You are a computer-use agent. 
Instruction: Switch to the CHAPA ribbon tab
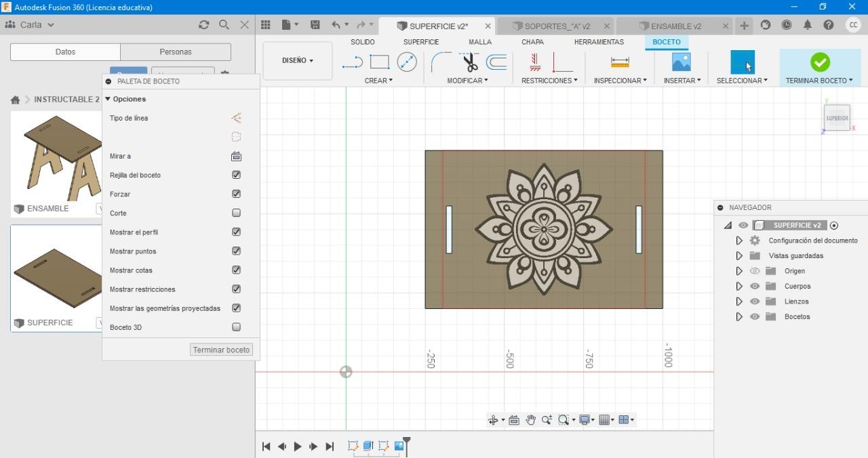(532, 42)
